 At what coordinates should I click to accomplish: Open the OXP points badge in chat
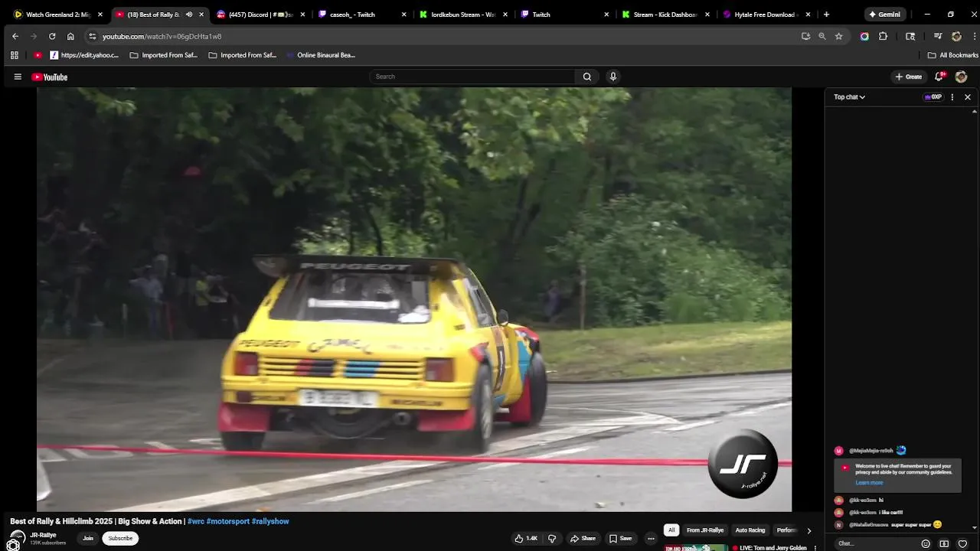(933, 97)
